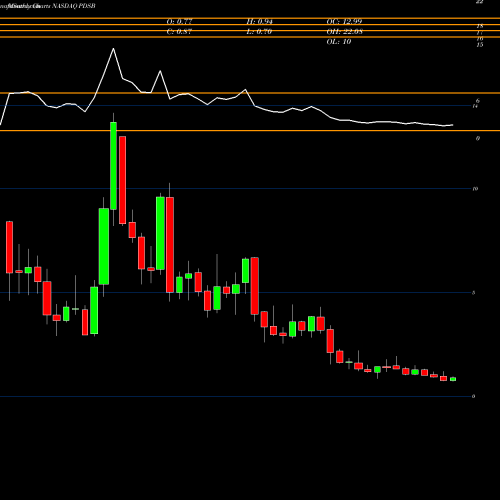Click the 14 axis label beside blue gridline
This screenshot has height=500, width=500.
coord(475,106)
